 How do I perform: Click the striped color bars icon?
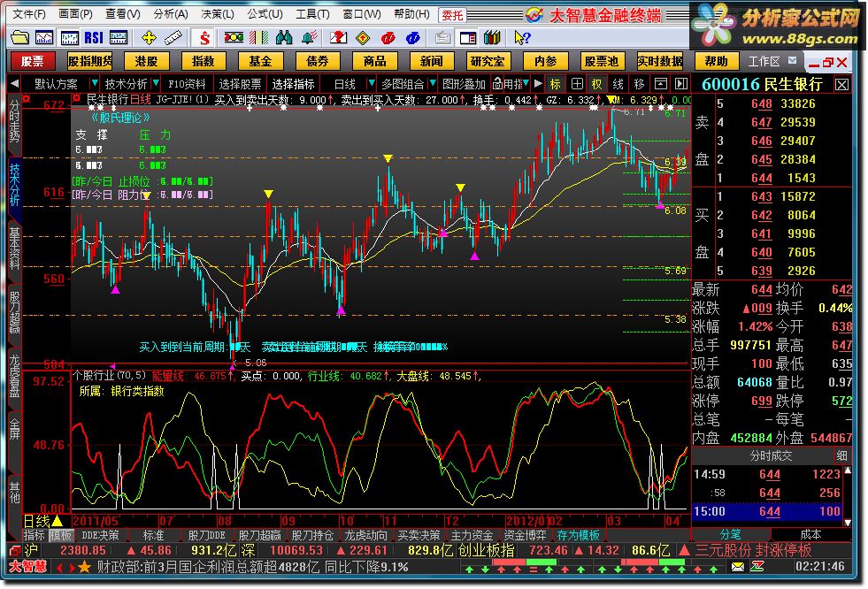click(x=258, y=38)
